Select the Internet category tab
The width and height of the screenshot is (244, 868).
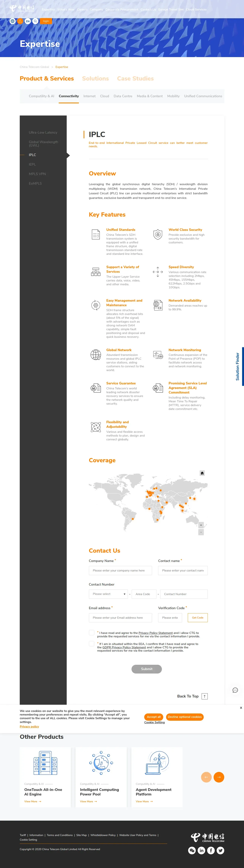(90, 96)
